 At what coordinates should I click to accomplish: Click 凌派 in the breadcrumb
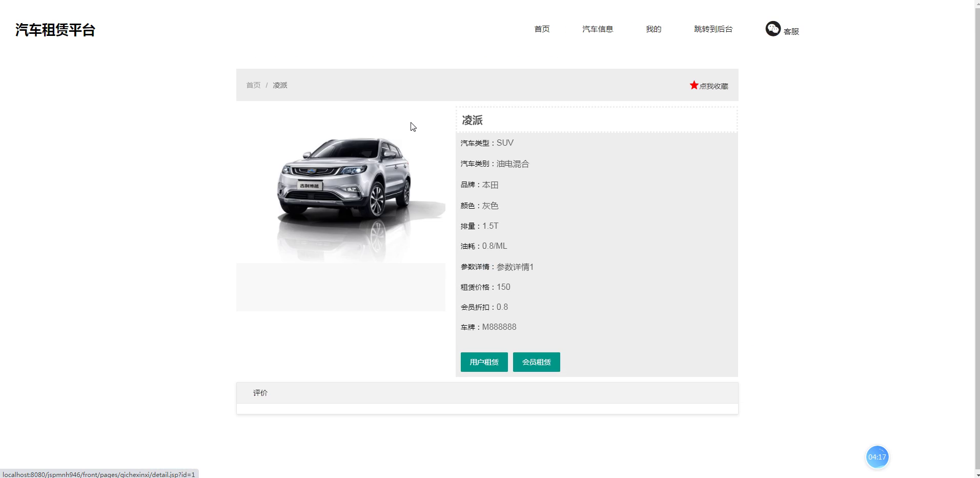click(x=280, y=85)
